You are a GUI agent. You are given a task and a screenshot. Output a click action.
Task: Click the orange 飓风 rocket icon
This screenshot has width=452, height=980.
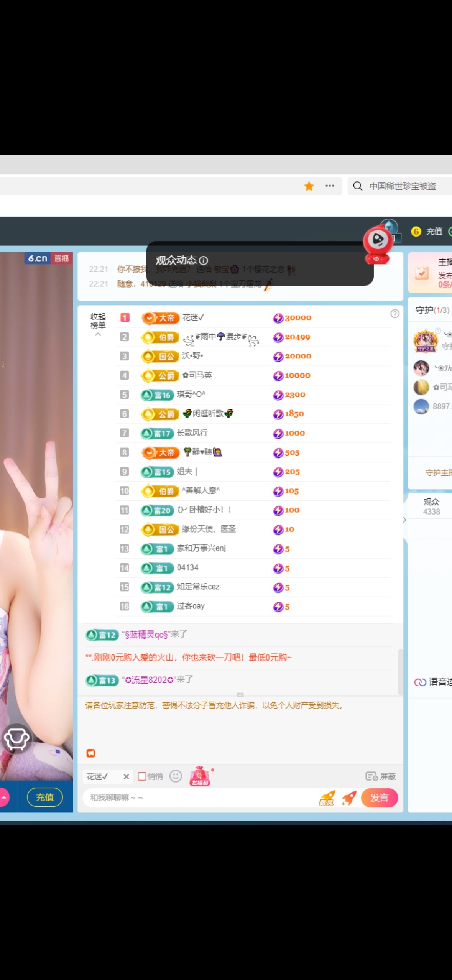point(327,797)
